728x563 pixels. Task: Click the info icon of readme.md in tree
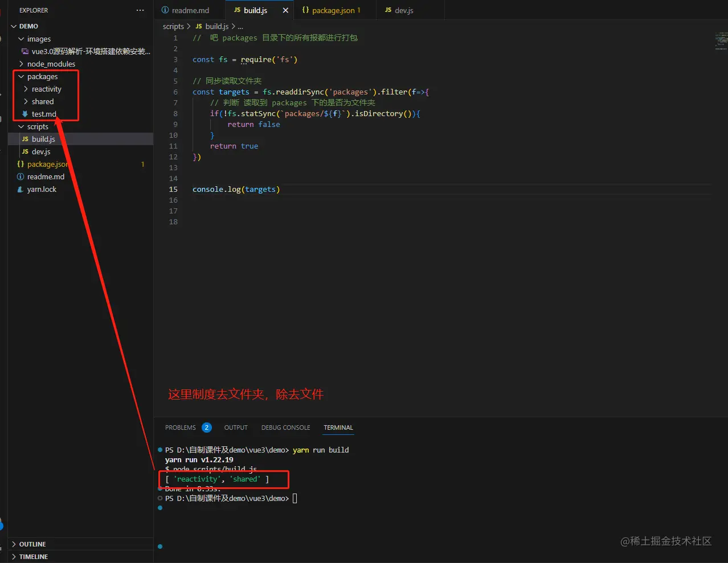pos(21,176)
